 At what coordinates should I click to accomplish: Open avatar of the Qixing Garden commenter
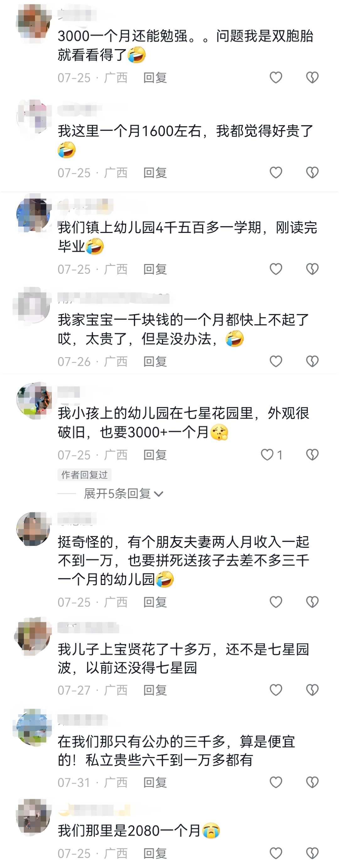pos(34,400)
